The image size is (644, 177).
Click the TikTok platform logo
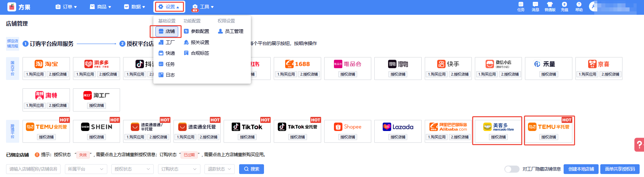247,127
